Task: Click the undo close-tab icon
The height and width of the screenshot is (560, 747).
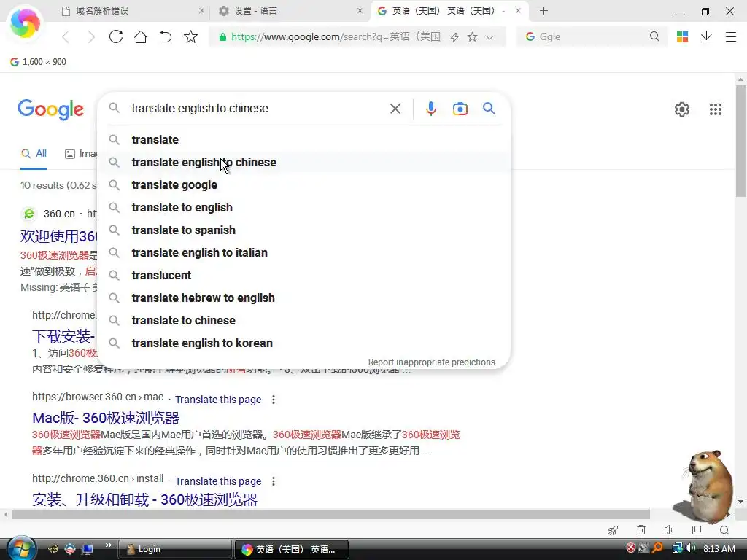Action: (x=166, y=36)
